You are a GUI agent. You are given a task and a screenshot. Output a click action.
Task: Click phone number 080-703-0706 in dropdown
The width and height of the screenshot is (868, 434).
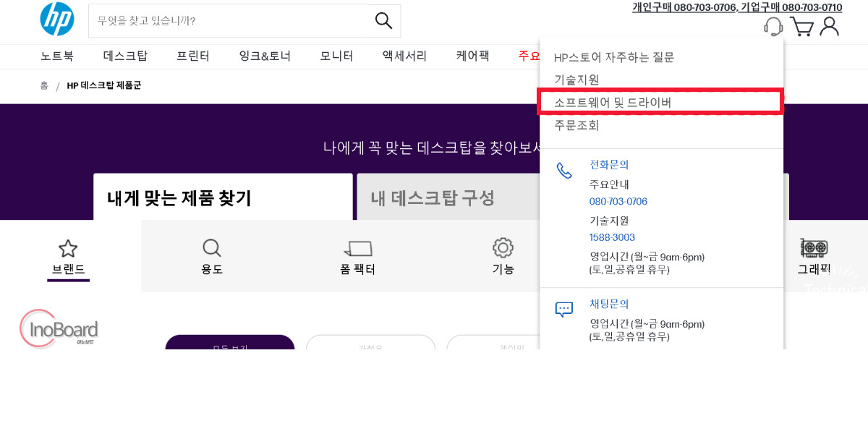pos(618,201)
